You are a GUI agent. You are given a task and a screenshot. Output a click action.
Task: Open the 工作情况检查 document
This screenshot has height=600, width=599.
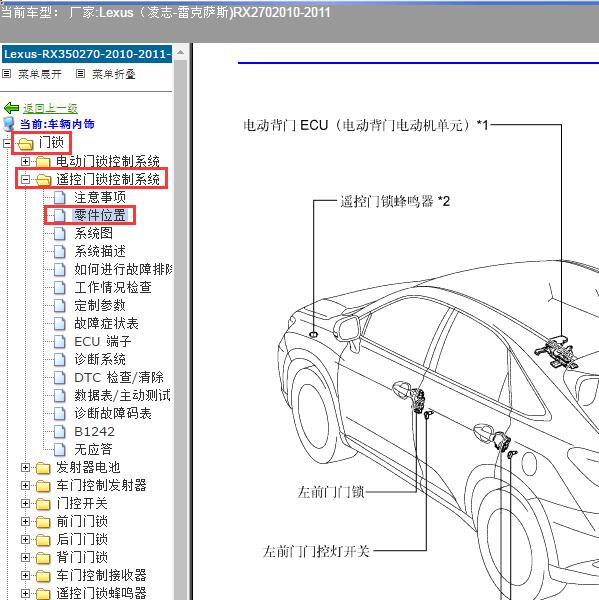[113, 287]
